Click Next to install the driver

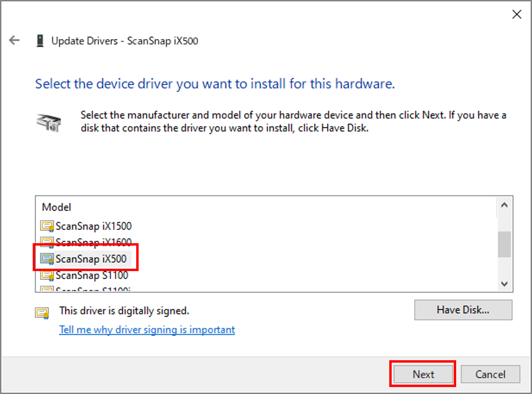pos(423,374)
